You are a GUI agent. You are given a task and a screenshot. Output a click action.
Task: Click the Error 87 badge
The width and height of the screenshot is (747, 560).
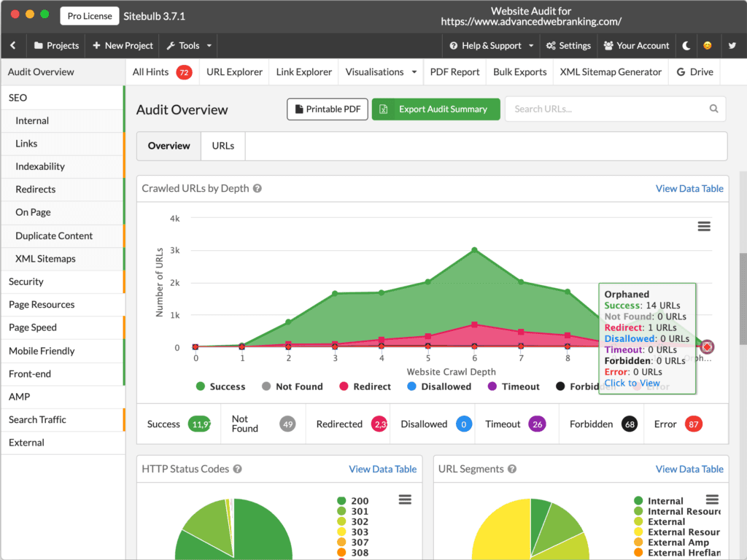693,424
